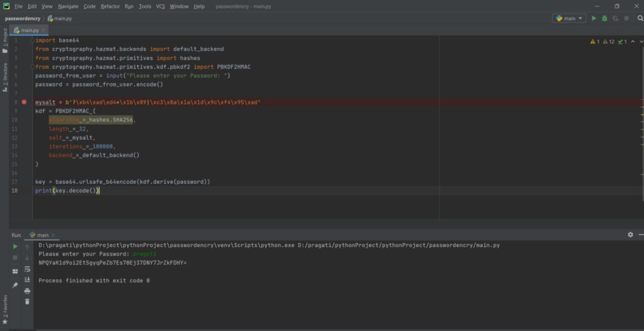644x331 pixels.
Task: Open the Window menu
Action: click(x=179, y=6)
